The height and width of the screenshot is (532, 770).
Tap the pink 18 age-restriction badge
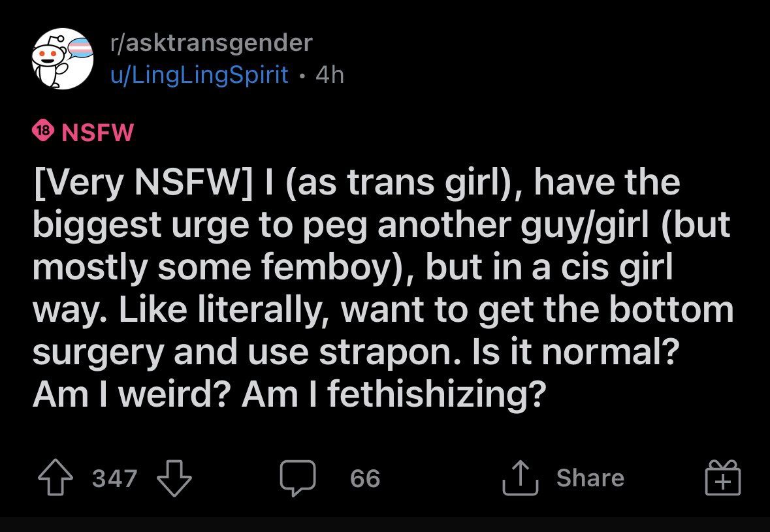[x=42, y=131]
